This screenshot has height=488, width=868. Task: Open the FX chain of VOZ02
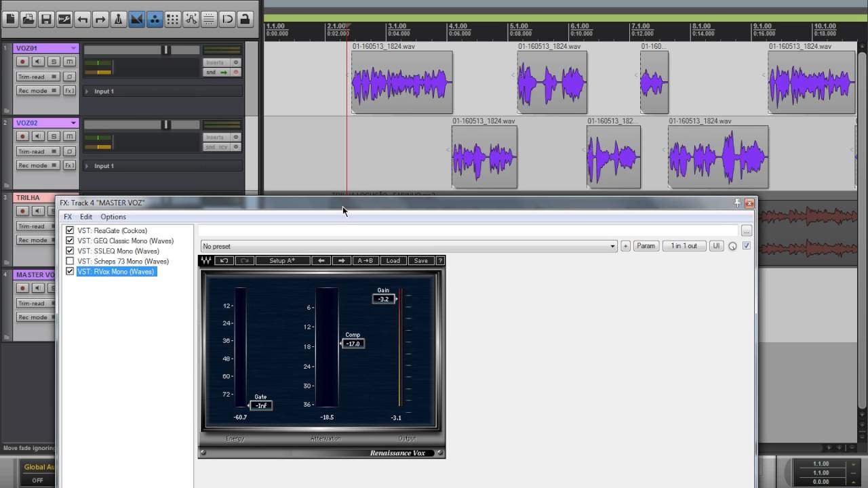click(69, 165)
